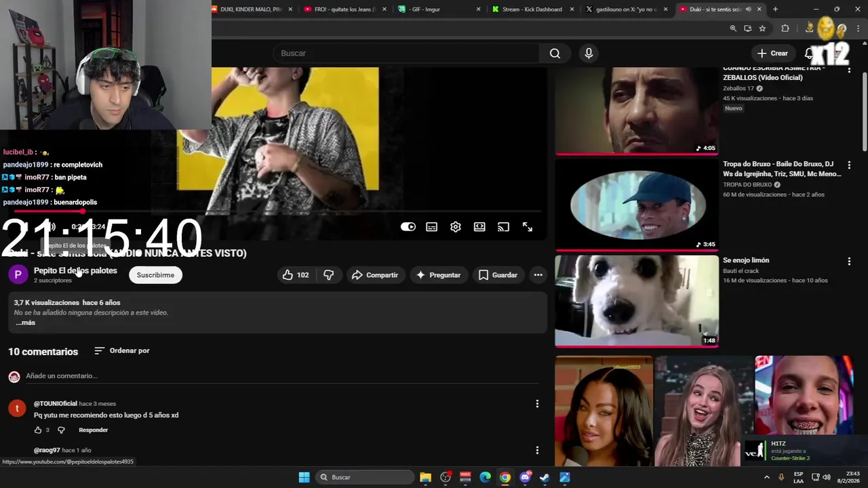Open TROPA DO BRUXO channel name
The image size is (868, 488).
pyautogui.click(x=748, y=184)
